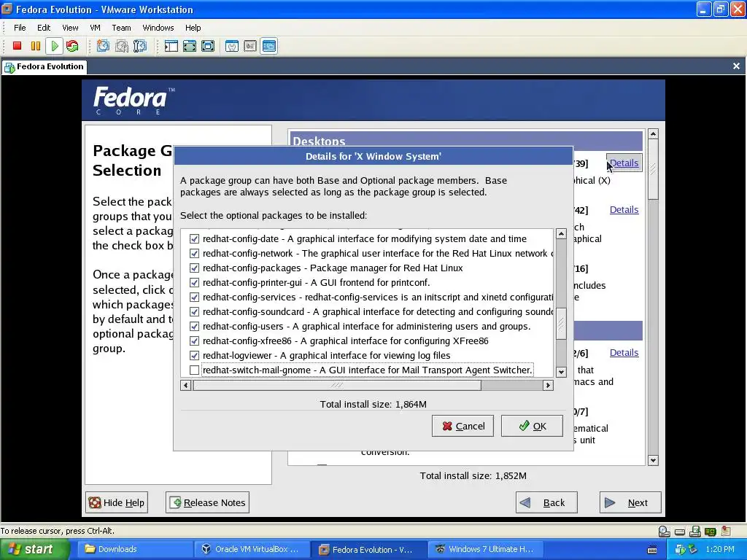Click the Next button in installer

[x=630, y=502]
